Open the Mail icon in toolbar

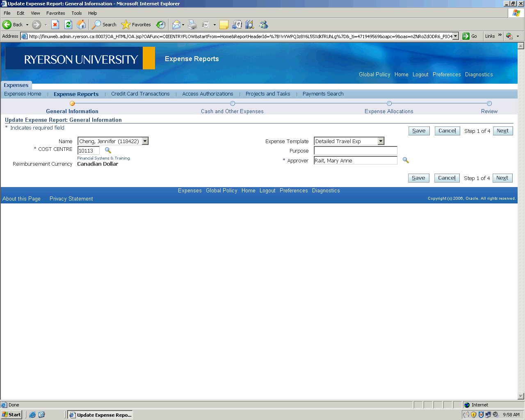point(176,25)
